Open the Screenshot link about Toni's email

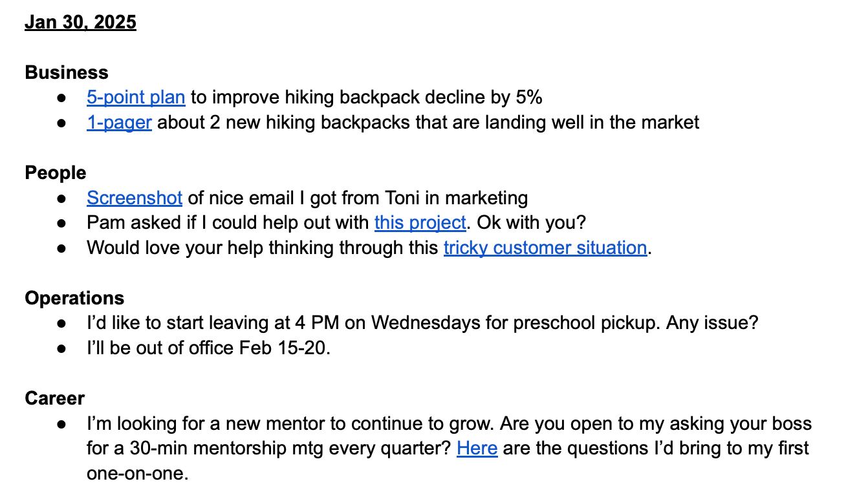coord(135,198)
